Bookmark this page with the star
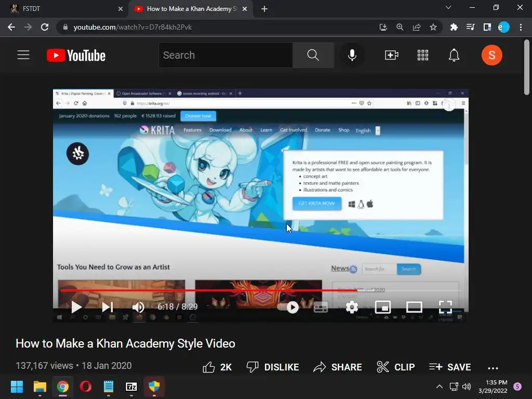Screen dimensions: 532x399 433,27
